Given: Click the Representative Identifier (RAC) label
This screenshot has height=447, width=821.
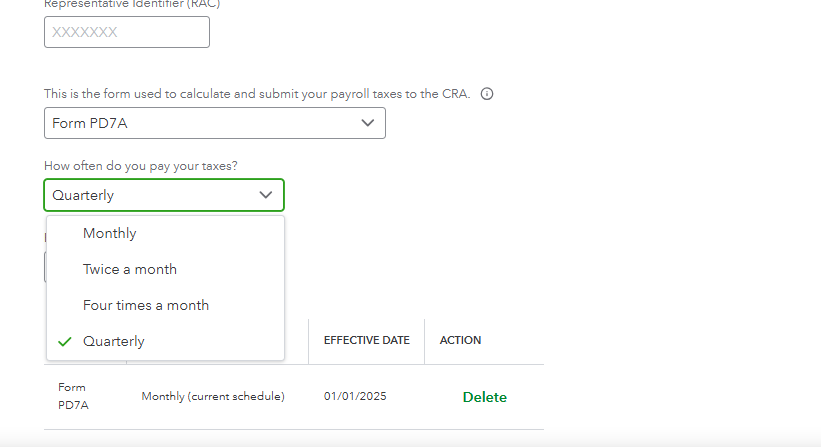Looking at the screenshot, I should pyautogui.click(x=132, y=4).
